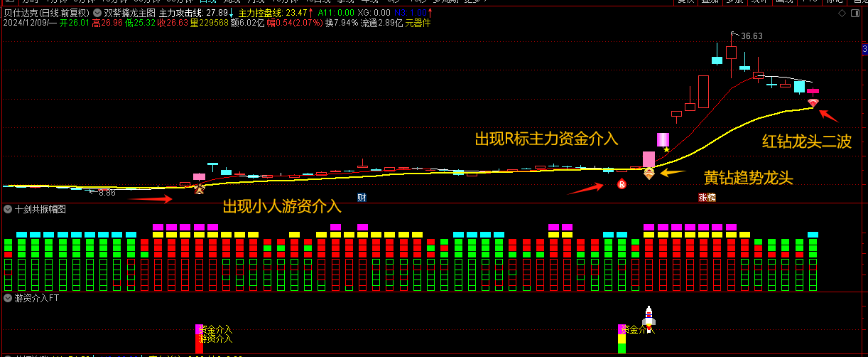This screenshot has width=868, height=357.
Task: Click the low price 低25.32
Action: click(x=140, y=23)
